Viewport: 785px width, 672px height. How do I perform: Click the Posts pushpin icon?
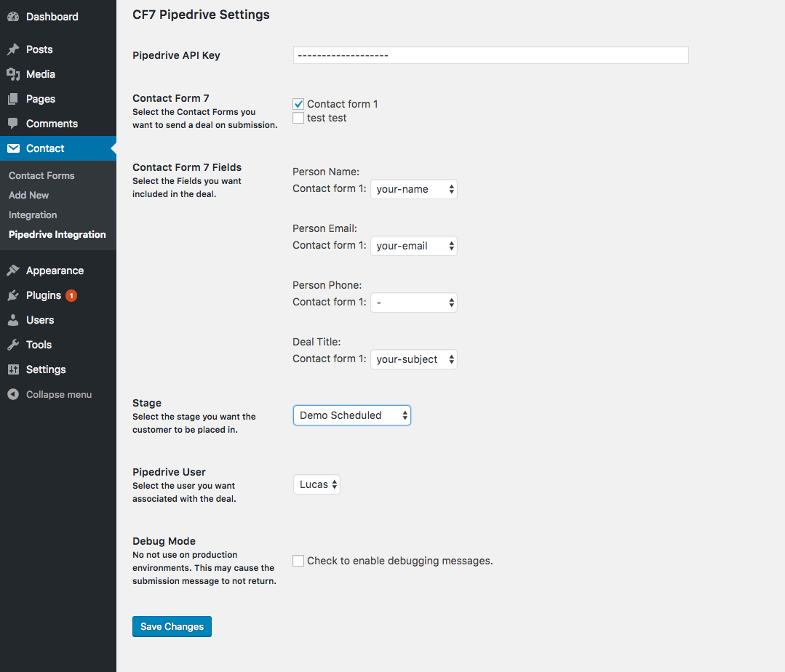[13, 49]
